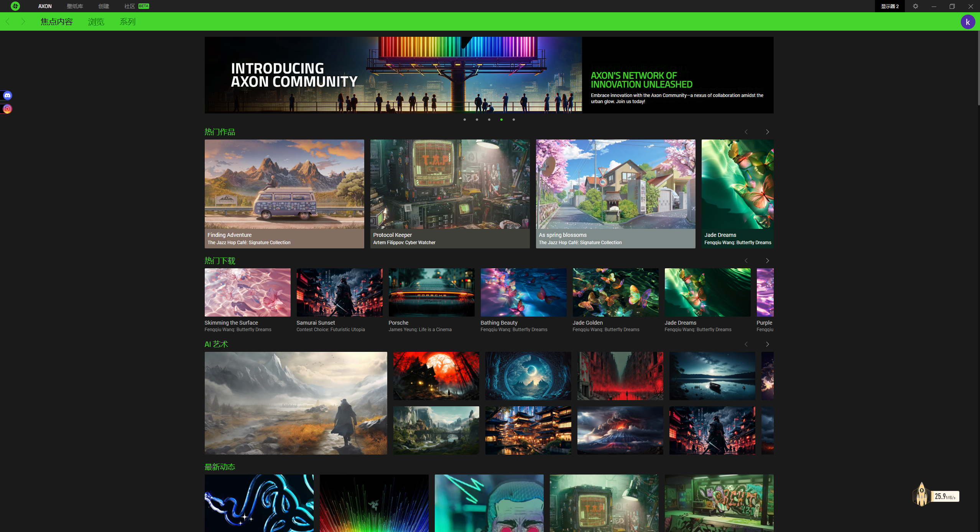Open the settings gear icon
980x532 pixels.
(x=916, y=6)
